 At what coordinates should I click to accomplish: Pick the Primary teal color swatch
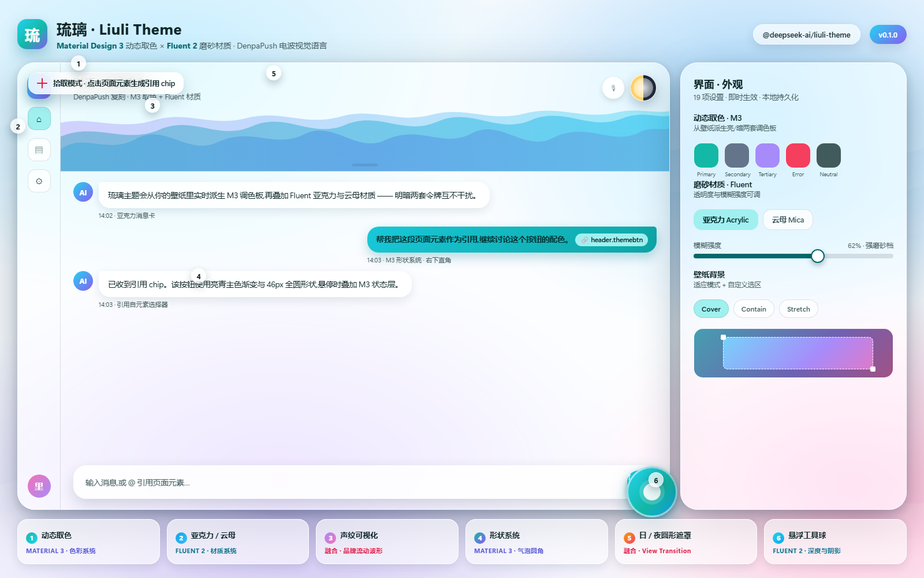(706, 155)
